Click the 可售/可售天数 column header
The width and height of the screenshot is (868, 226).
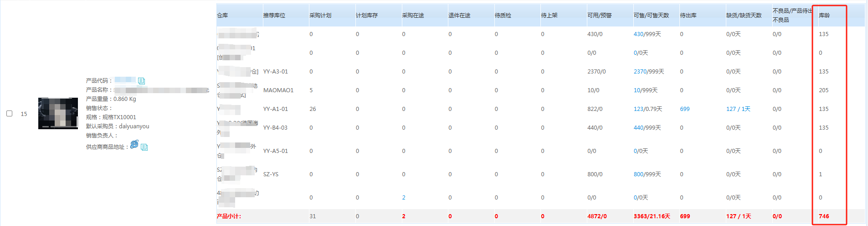[x=651, y=16]
